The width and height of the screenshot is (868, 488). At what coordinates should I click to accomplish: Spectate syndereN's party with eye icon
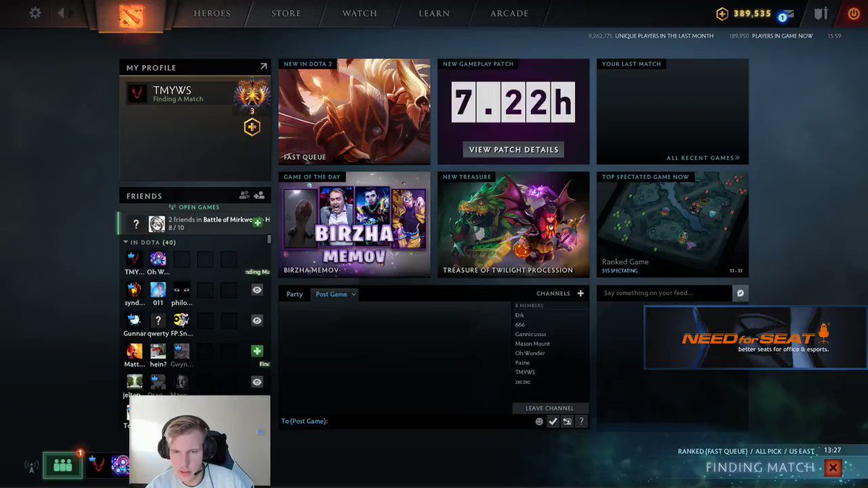click(257, 289)
